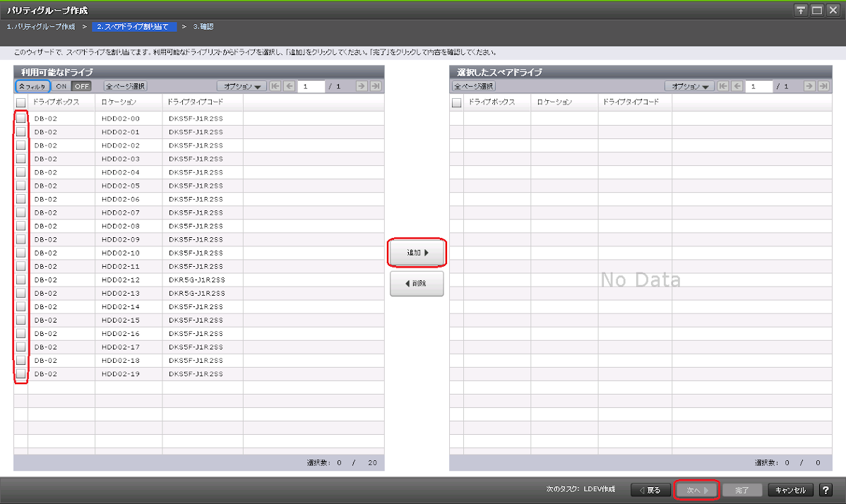Viewport: 846px width, 504px height.
Task: Click the 追加 button to add drives
Action: tap(417, 252)
